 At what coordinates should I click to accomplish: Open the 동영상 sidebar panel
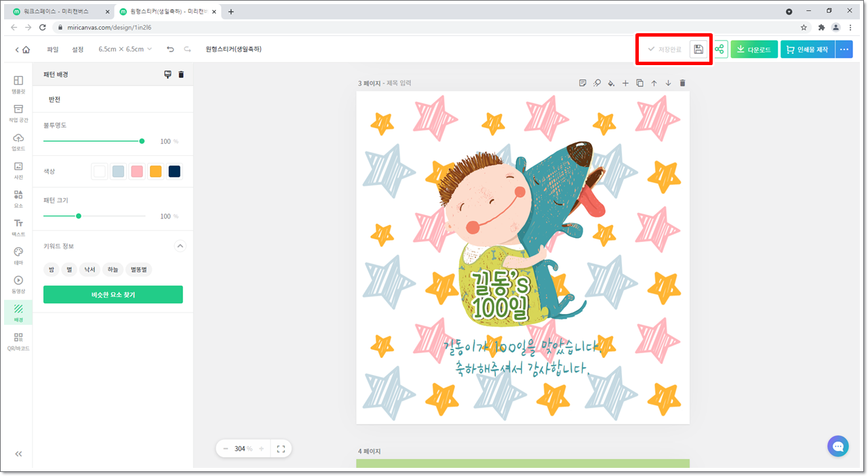pyautogui.click(x=18, y=283)
